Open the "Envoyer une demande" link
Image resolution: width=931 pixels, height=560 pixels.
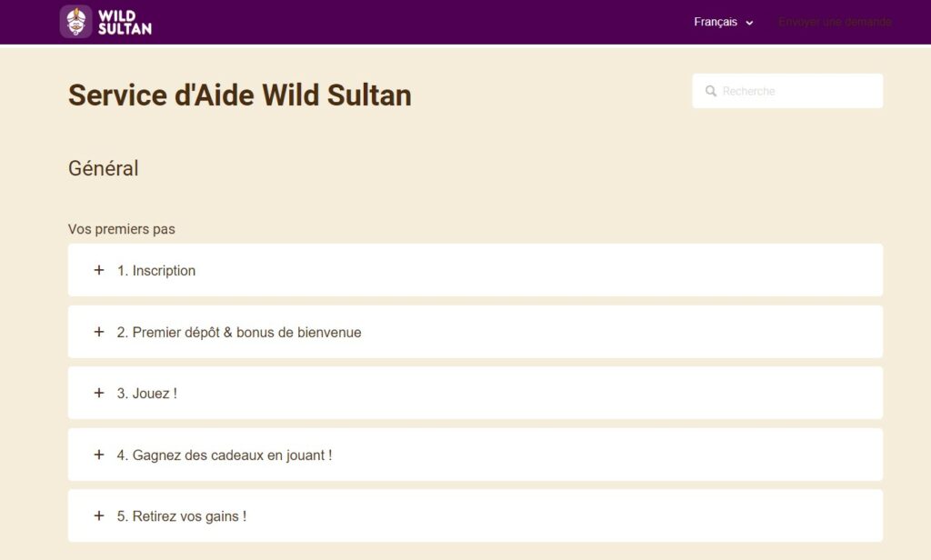click(835, 22)
